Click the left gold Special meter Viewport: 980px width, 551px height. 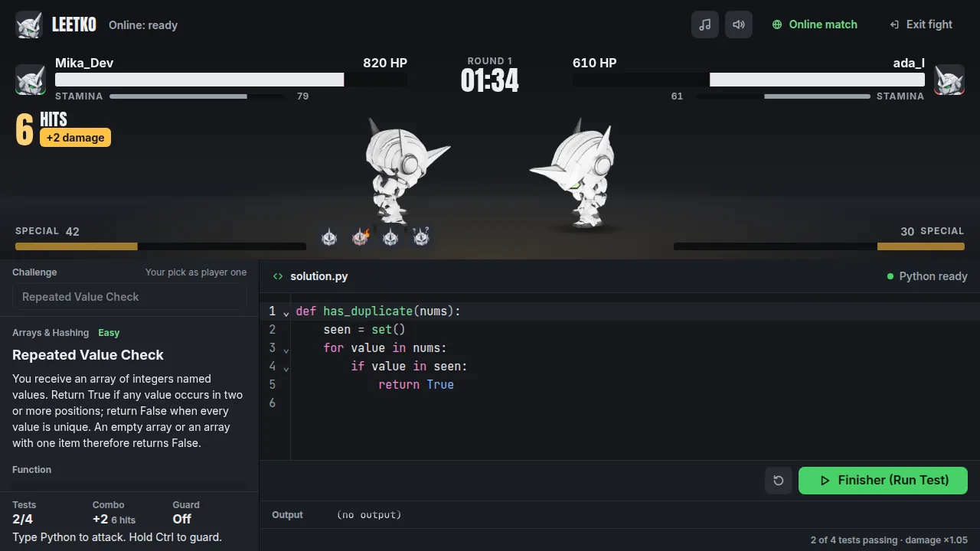pos(77,246)
